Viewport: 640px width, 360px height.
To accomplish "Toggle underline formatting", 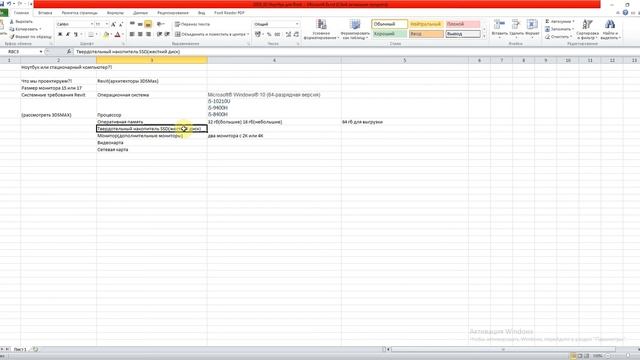I will [76, 34].
